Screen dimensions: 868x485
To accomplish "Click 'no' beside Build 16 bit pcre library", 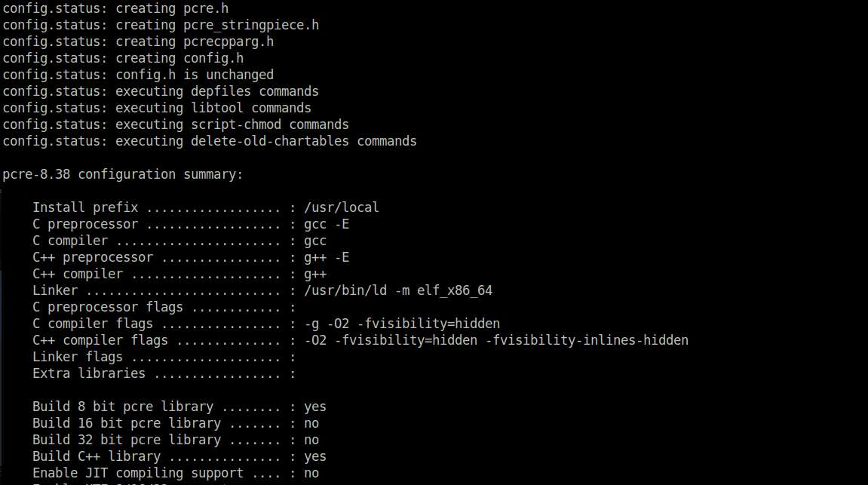I will 311,424.
